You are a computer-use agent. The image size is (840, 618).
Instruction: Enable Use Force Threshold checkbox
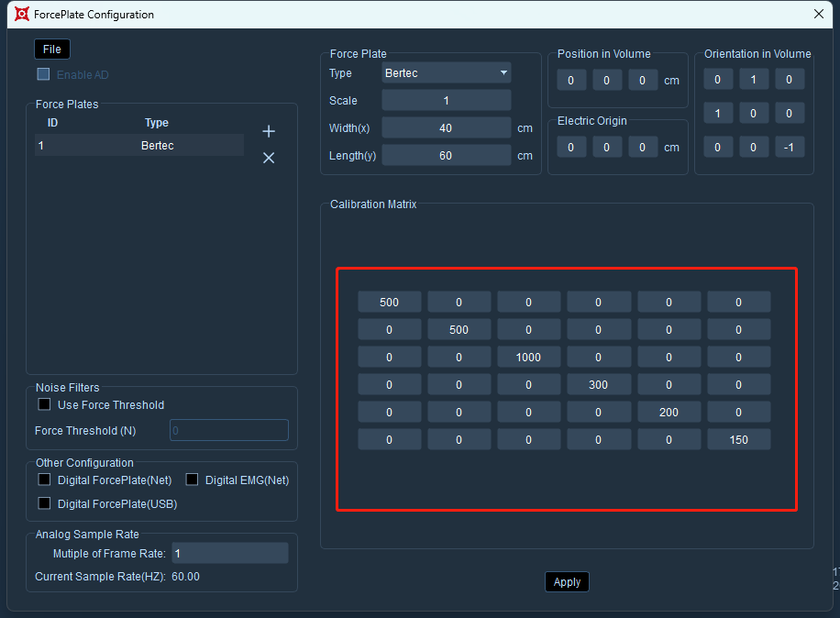tap(44, 404)
